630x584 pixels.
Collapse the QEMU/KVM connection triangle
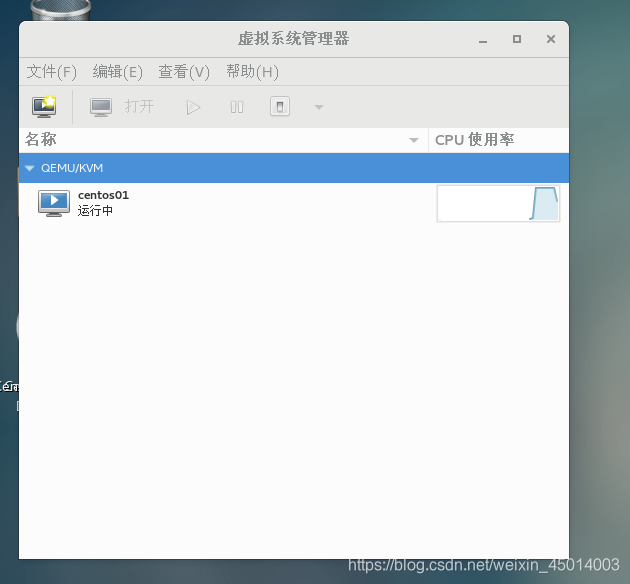pos(29,168)
